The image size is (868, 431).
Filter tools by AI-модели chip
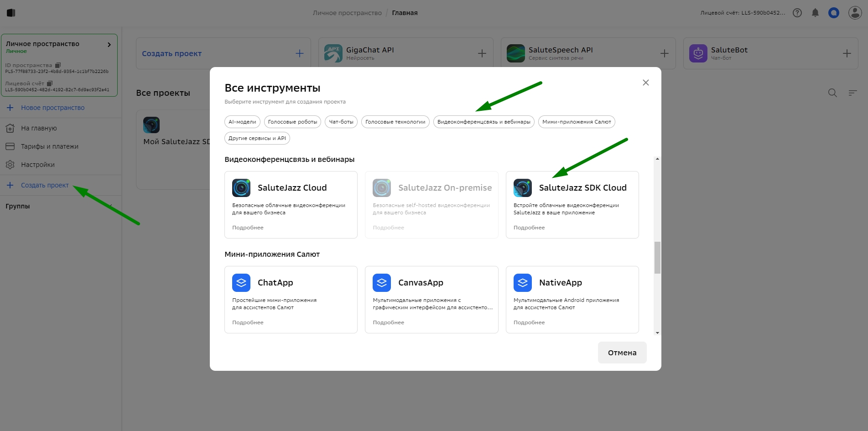pos(243,122)
